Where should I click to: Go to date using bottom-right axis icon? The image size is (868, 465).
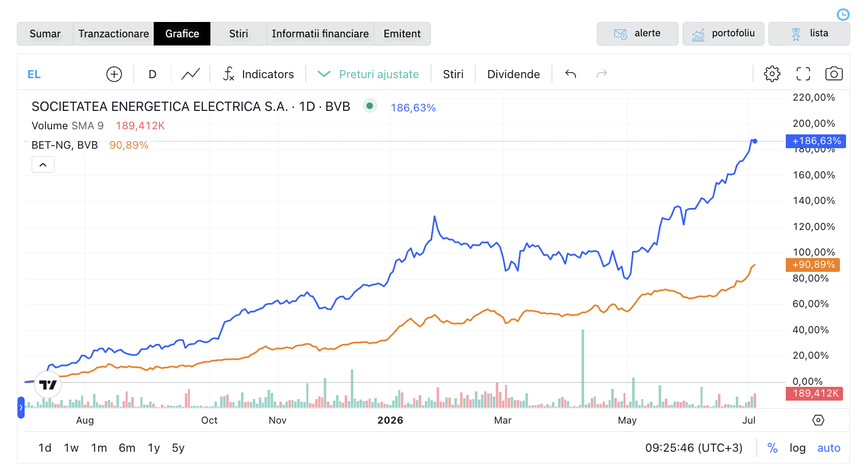pos(818,420)
